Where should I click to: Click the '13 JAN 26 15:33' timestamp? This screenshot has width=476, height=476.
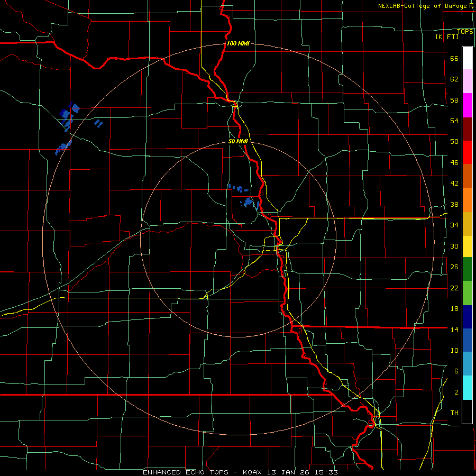point(303,472)
